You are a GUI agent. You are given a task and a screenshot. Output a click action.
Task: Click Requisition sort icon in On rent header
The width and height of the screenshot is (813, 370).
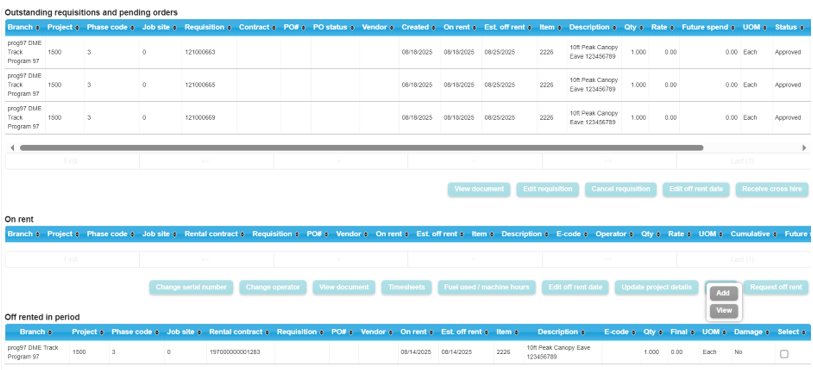point(297,234)
